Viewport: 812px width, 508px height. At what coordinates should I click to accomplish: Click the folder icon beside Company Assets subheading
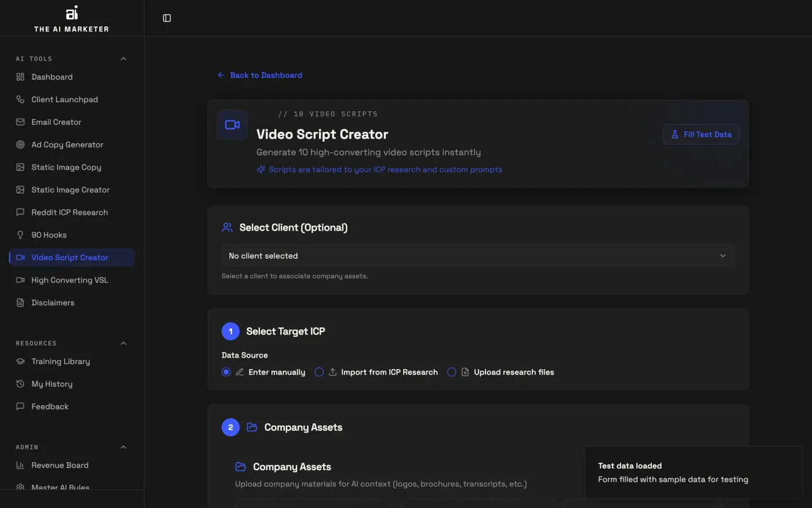(241, 467)
